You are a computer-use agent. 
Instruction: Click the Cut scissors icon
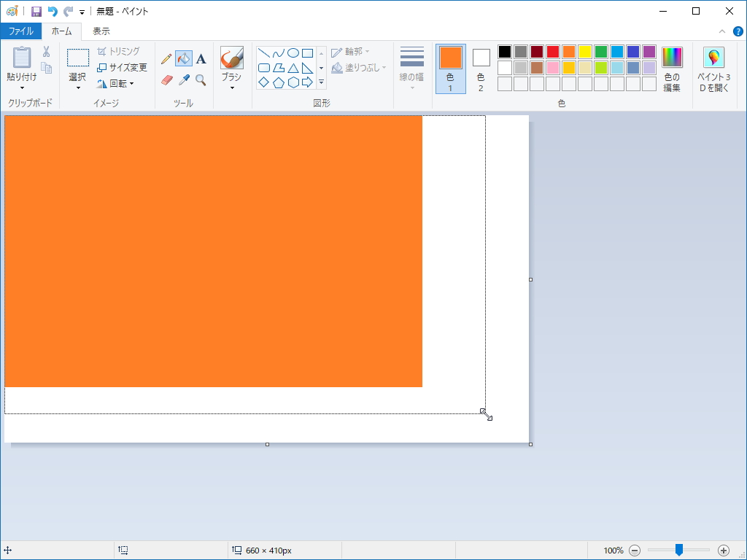46,52
